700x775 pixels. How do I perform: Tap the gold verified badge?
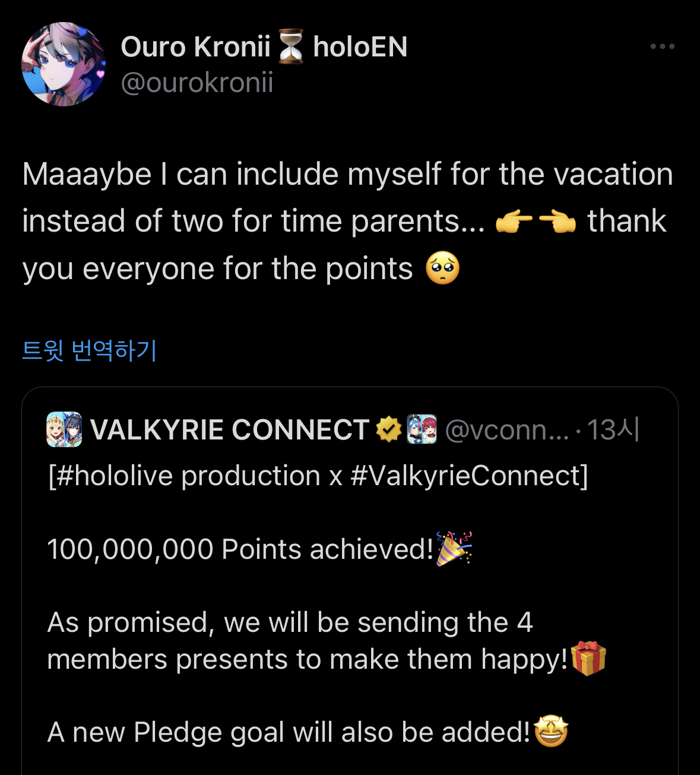coord(389,429)
